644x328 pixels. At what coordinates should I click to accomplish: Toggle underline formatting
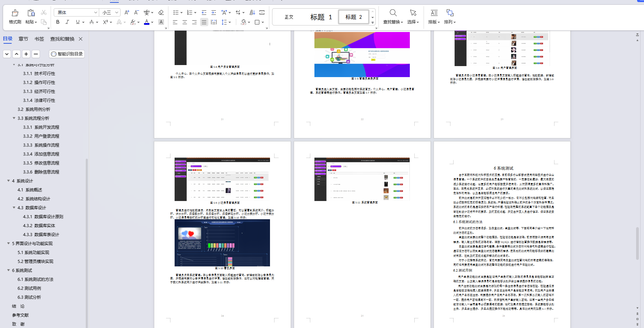pos(77,22)
